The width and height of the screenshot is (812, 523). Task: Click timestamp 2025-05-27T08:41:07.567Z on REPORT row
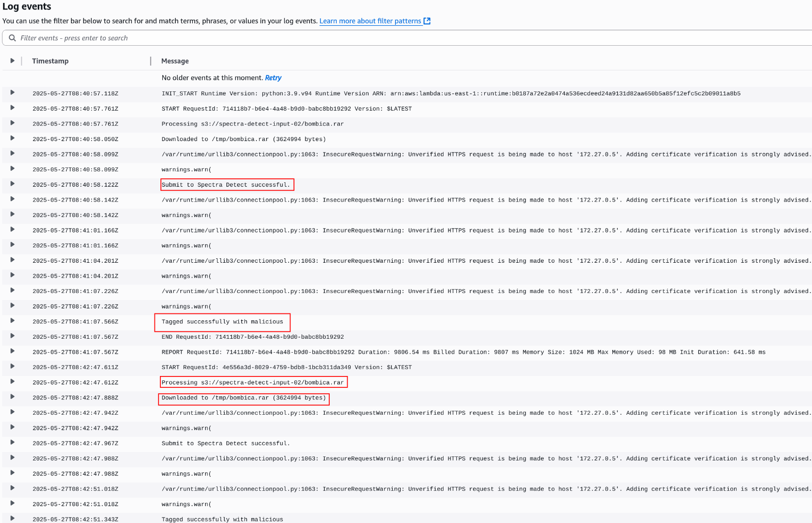tap(75, 352)
